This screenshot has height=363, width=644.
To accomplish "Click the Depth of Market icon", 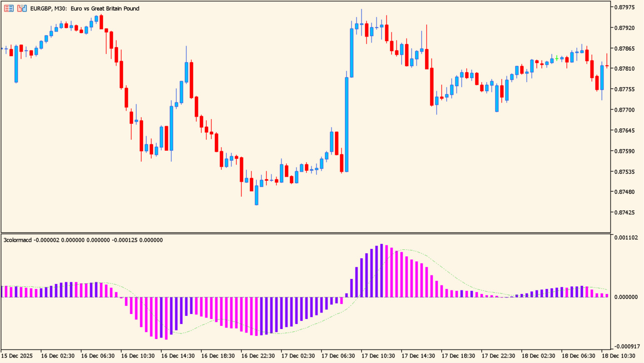I will pos(22,9).
